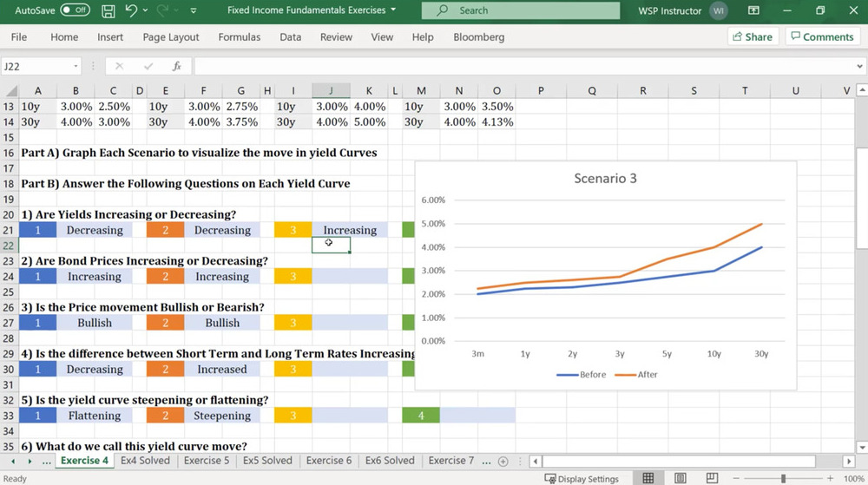Switch to the Insert ribbon tab
Screen dimensions: 868x485
[110, 37]
